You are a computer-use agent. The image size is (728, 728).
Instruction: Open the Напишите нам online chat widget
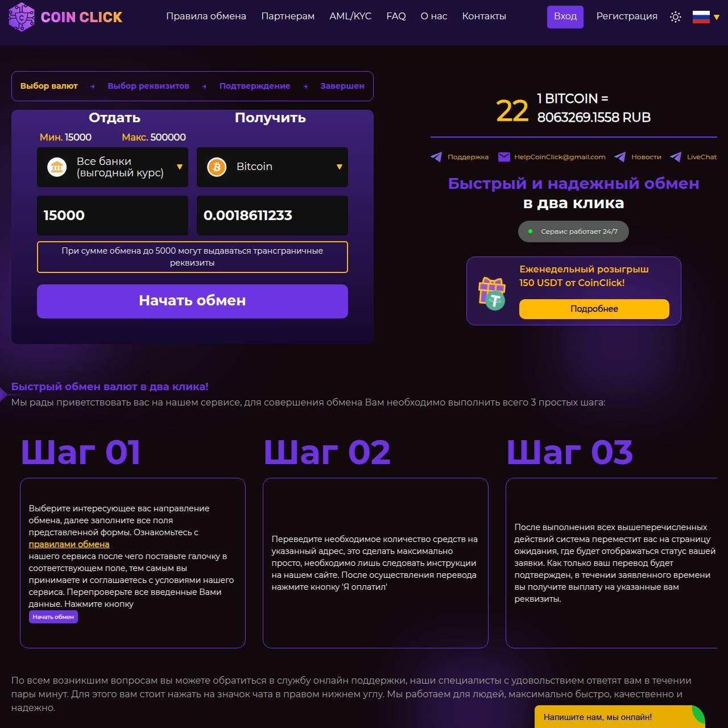[620, 717]
